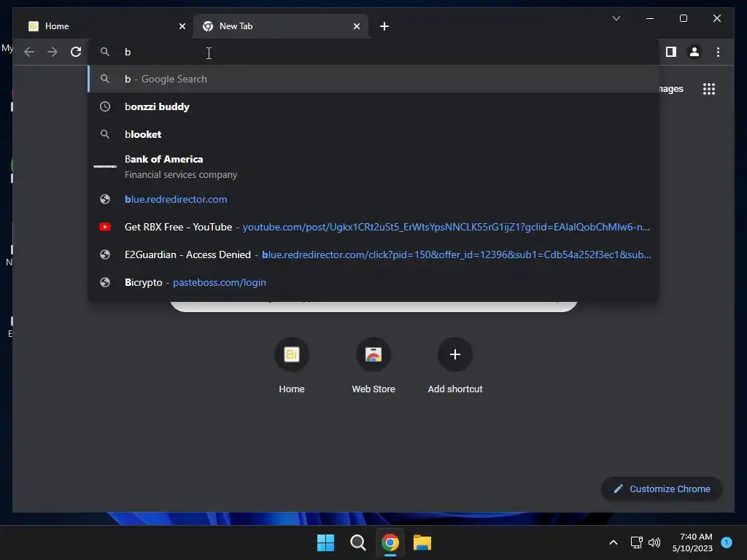Choose the Bank of America suggestion

373,167
